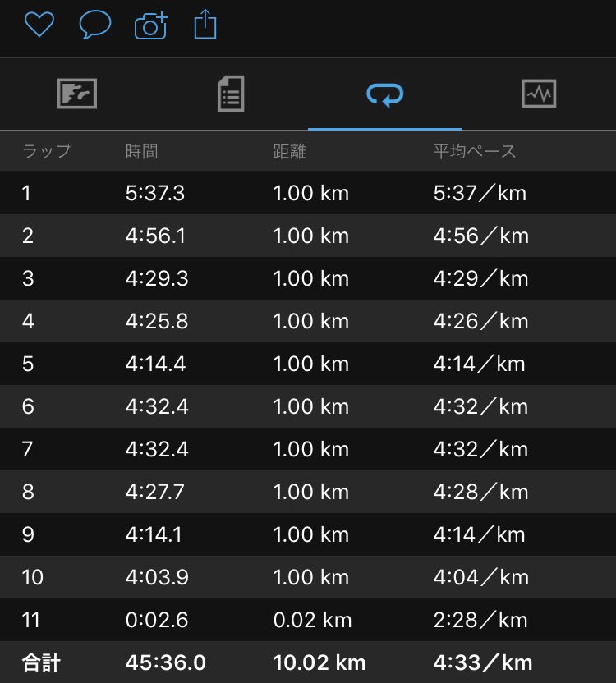This screenshot has height=683, width=616.
Task: Tap the ラップ column header
Action: tap(47, 151)
